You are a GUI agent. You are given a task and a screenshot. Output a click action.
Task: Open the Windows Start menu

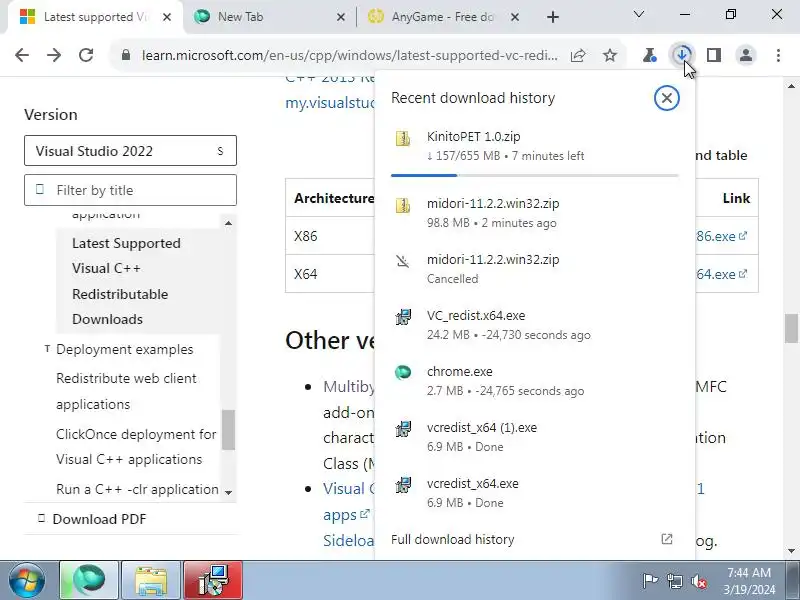tap(27, 580)
